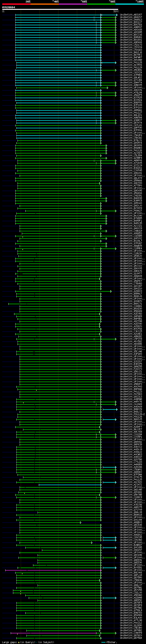The width and height of the screenshot is (146, 644).
Task: Select the UniRef100_B9MUD1 label
Action: click(131, 37)
